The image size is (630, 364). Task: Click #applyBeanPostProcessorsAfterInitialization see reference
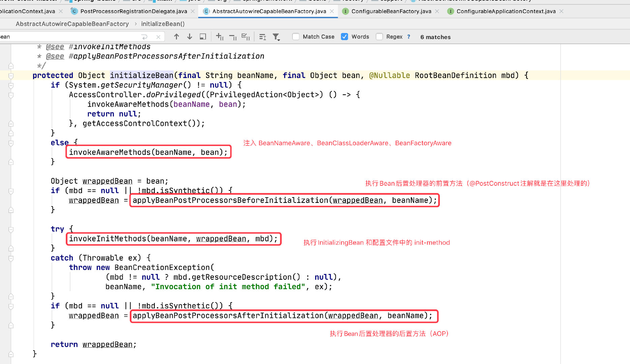point(167,56)
